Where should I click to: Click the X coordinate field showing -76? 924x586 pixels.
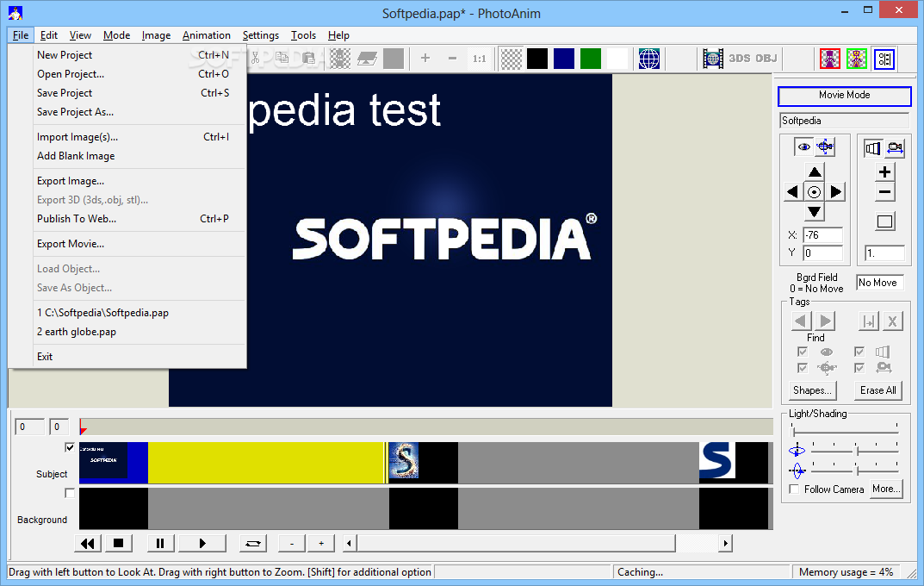pos(822,235)
